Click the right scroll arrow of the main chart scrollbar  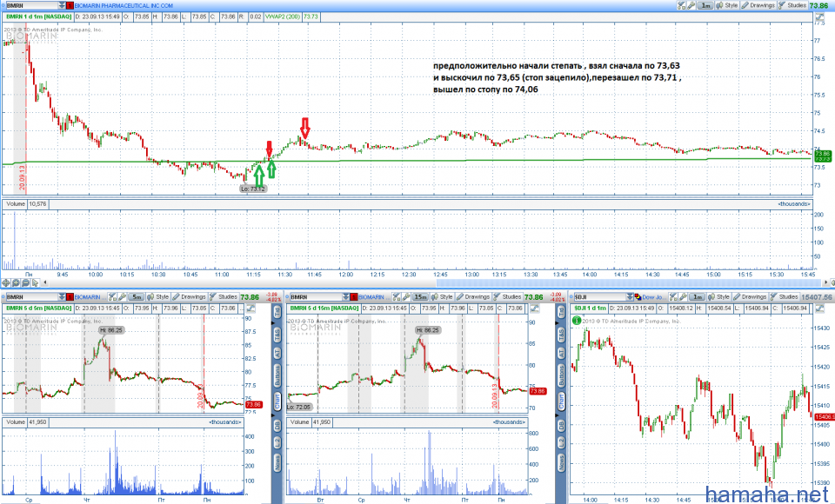(826, 282)
